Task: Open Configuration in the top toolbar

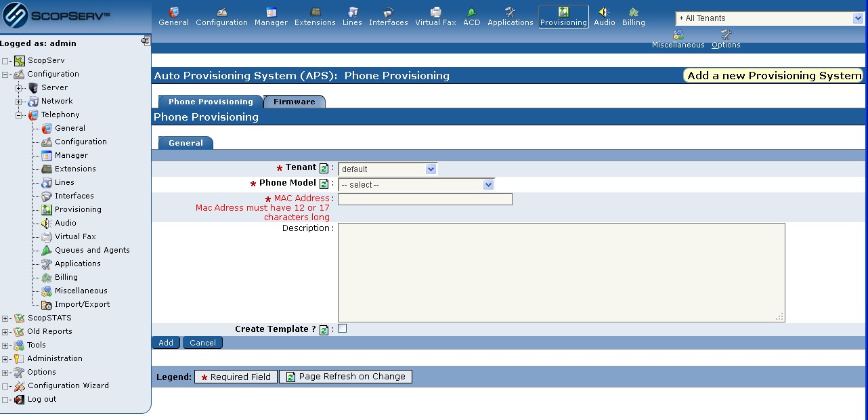Action: tap(221, 17)
